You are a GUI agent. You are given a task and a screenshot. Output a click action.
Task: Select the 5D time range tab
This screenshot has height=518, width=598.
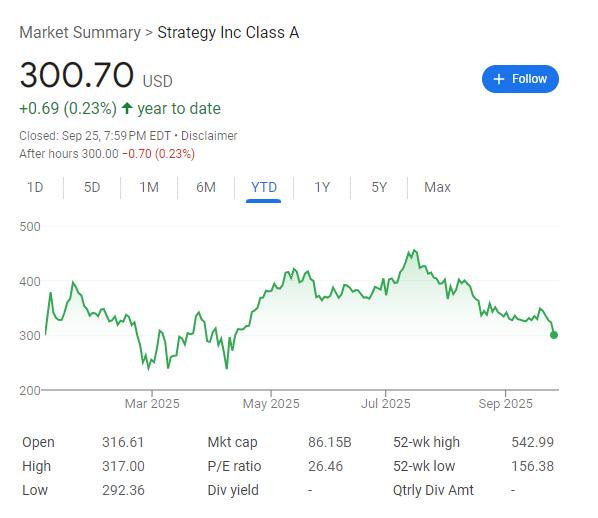(92, 187)
